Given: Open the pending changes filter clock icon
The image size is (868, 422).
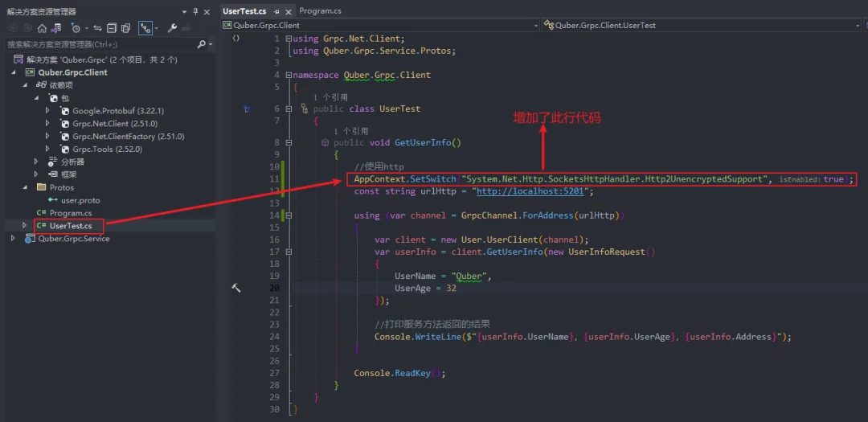Looking at the screenshot, I should click(76, 28).
